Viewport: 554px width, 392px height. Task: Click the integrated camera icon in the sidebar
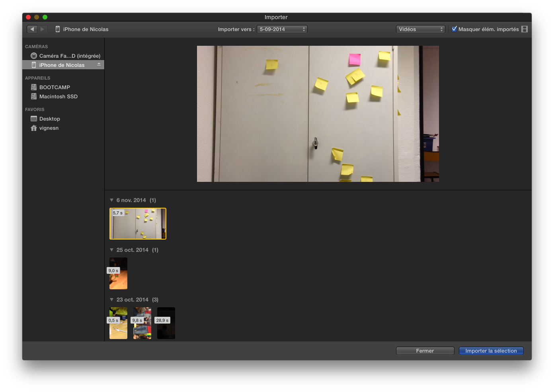coord(34,56)
